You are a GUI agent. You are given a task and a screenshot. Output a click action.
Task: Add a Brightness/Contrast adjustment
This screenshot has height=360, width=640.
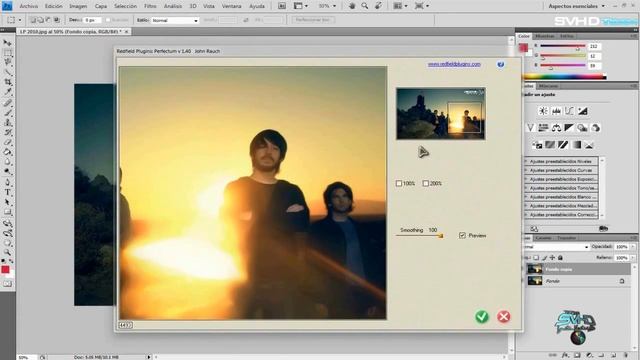pos(543,111)
